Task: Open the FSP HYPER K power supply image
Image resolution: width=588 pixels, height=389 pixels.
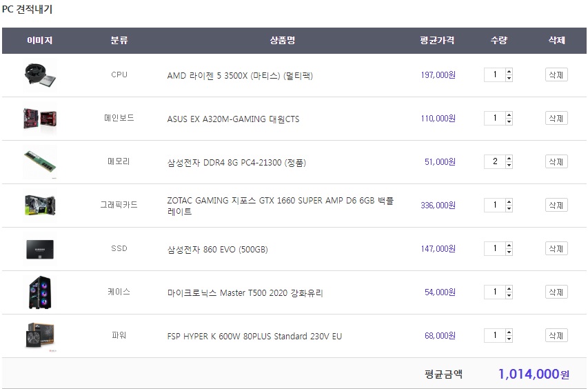Action: click(40, 336)
